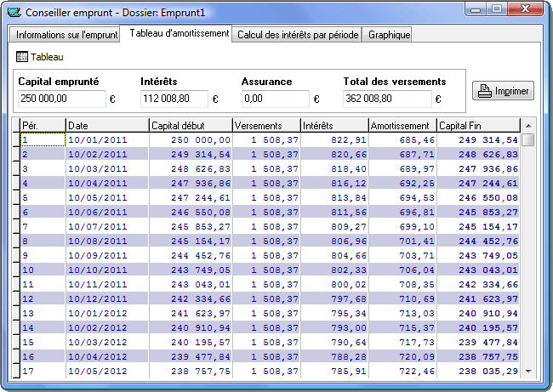Maximize the Conseiller emprunt window
The image size is (553, 392).
pyautogui.click(x=498, y=9)
